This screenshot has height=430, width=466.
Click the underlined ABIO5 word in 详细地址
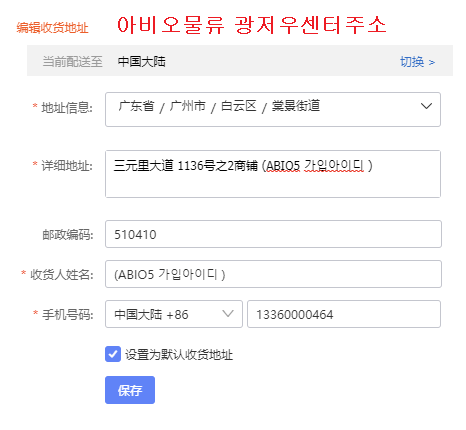point(283,166)
